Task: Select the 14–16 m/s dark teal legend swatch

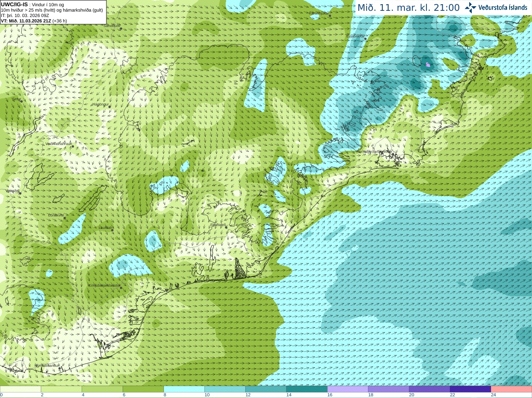Action: [307, 389]
